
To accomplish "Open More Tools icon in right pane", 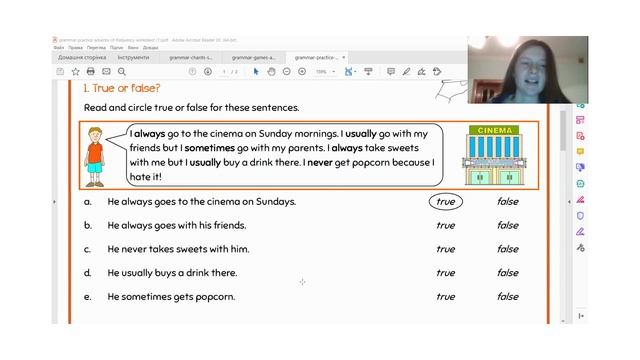I will click(x=580, y=248).
